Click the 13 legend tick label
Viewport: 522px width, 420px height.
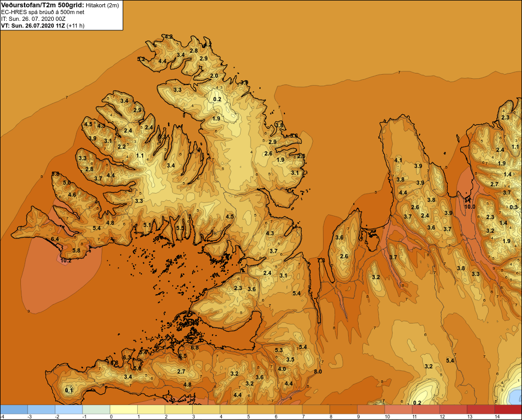pos(470,417)
